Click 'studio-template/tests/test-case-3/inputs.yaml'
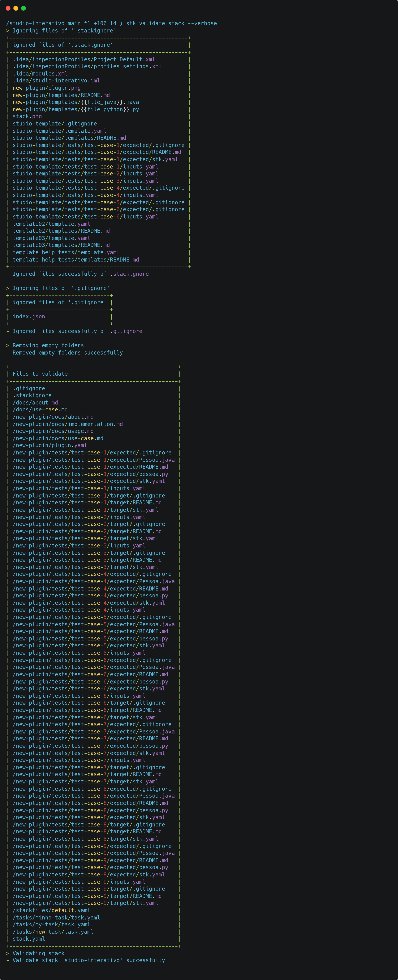 click(85, 181)
